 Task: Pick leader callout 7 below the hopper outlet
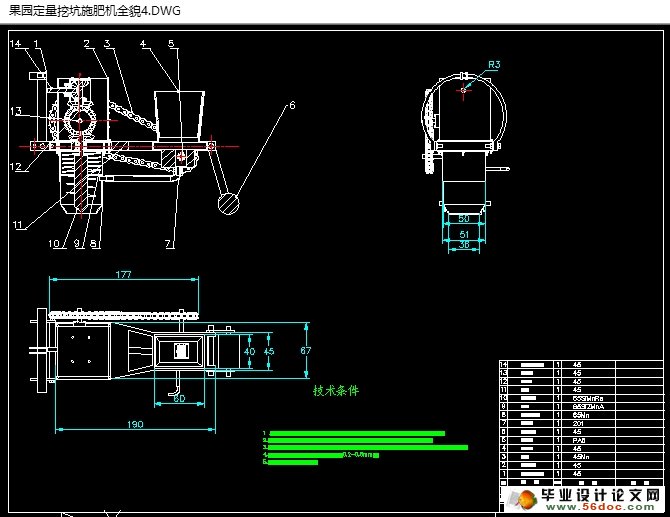(x=168, y=244)
